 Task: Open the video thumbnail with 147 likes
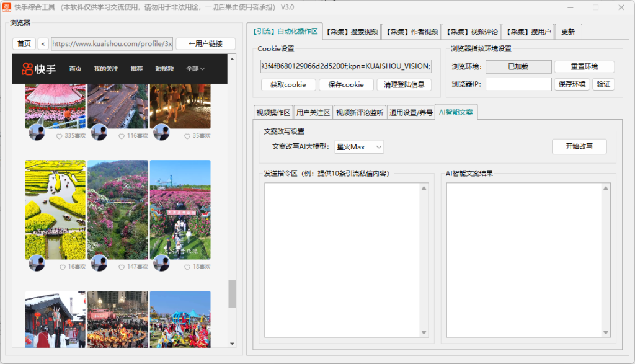(118, 211)
